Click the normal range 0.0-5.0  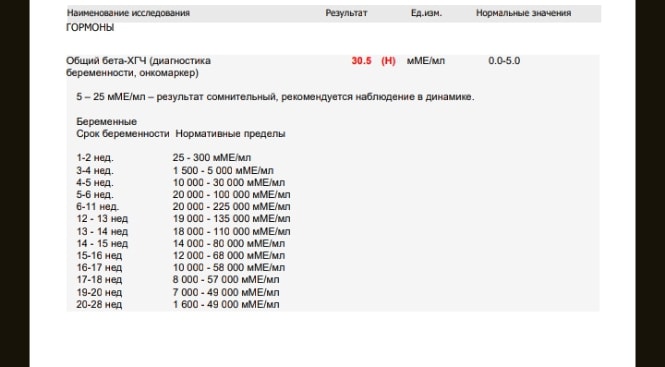[x=504, y=61]
